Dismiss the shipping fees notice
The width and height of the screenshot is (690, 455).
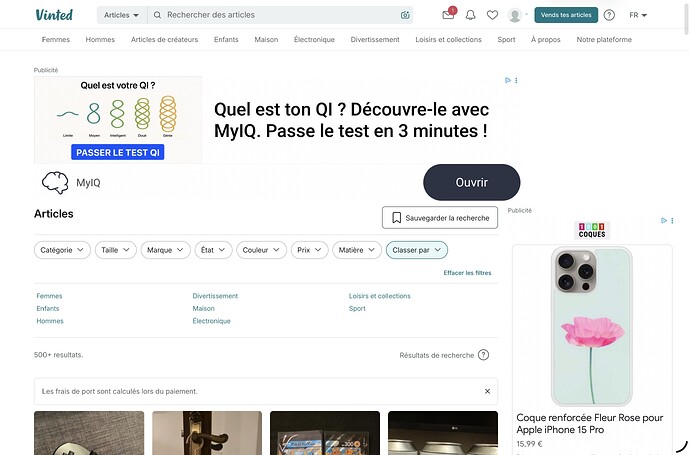487,391
